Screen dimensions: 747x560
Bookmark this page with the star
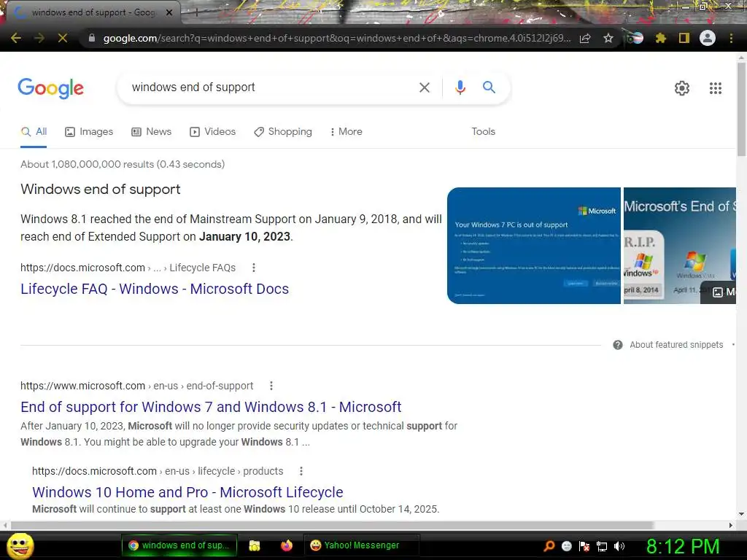pyautogui.click(x=608, y=38)
